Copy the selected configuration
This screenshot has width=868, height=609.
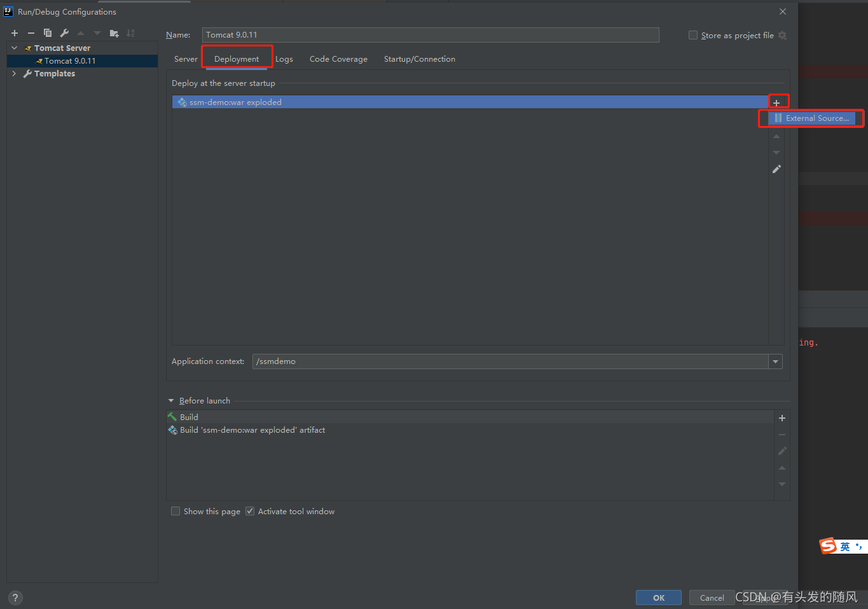(48, 33)
